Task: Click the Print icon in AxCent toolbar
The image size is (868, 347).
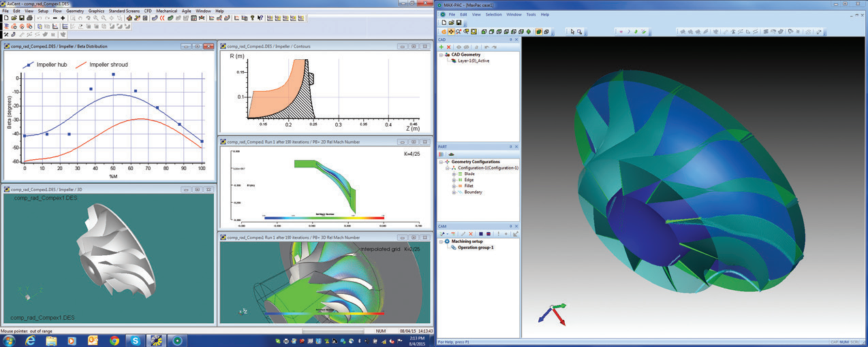Action: pyautogui.click(x=29, y=18)
